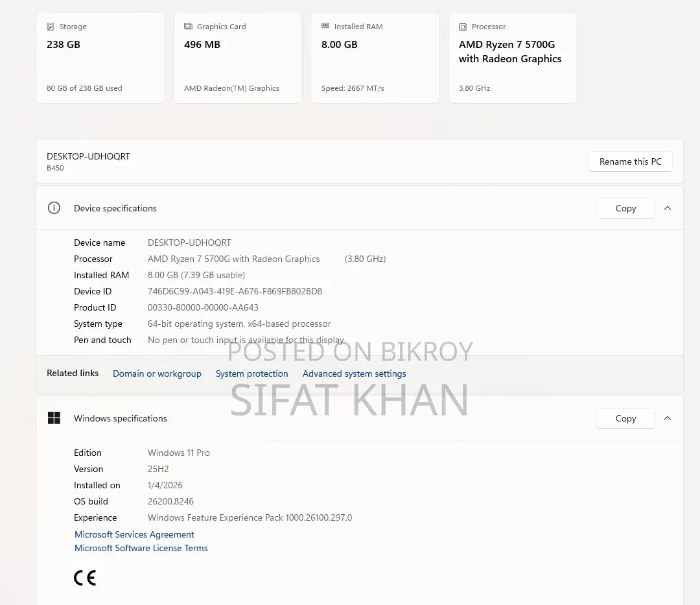Click the Edition label
Image resolution: width=700 pixels, height=605 pixels.
88,453
